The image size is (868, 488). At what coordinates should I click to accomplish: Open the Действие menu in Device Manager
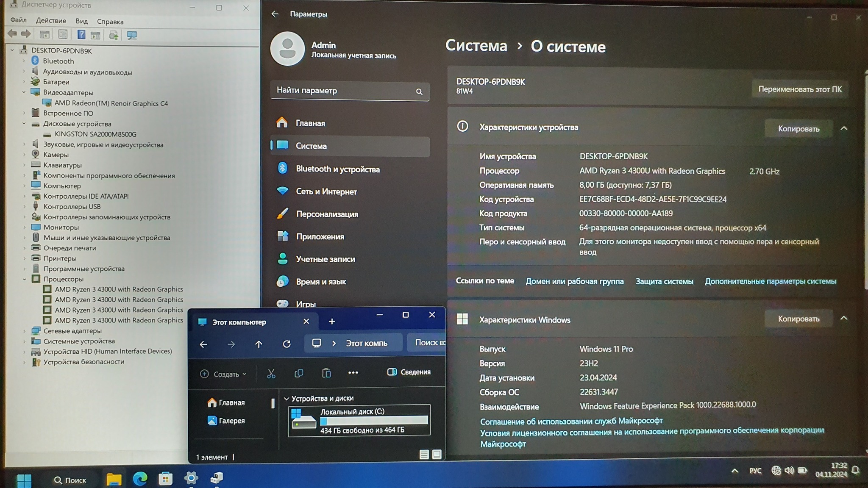(51, 21)
